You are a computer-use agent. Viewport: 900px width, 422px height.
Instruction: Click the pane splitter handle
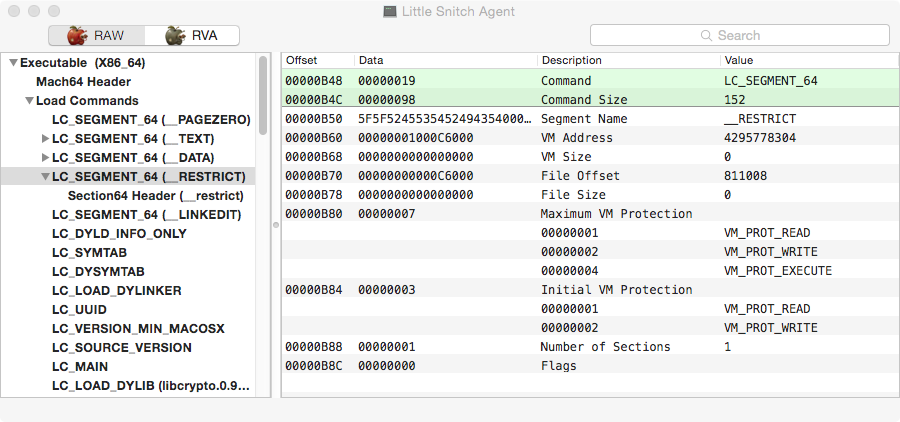coord(275,224)
